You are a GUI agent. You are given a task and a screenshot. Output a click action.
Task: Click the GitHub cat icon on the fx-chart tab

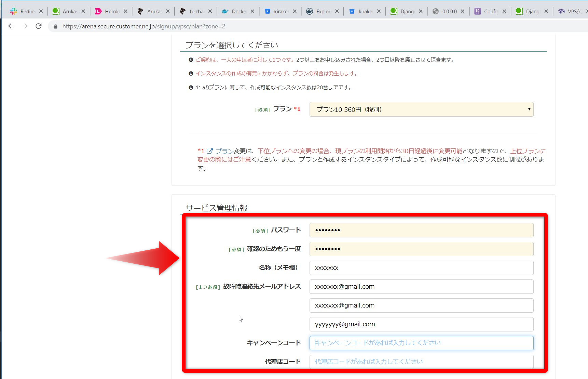click(182, 11)
